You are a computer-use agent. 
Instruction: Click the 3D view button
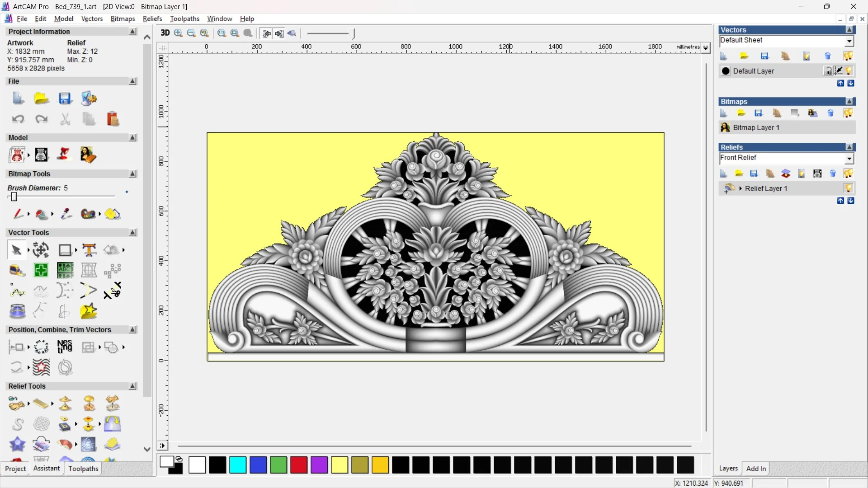coord(165,33)
